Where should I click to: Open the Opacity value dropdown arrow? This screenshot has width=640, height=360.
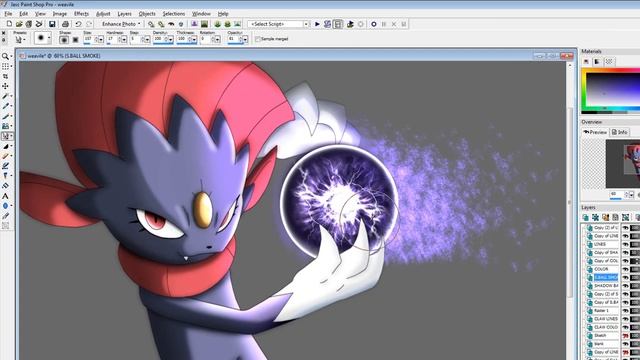click(245, 40)
